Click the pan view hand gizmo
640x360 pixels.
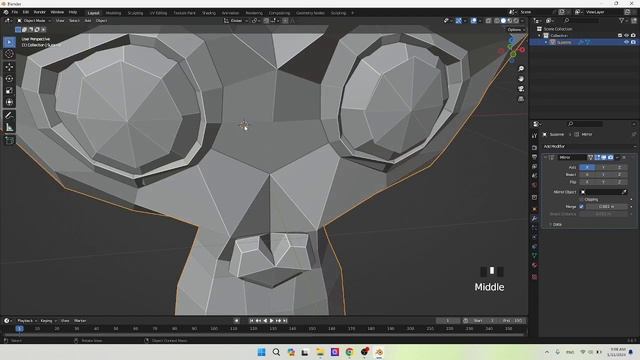tap(521, 79)
